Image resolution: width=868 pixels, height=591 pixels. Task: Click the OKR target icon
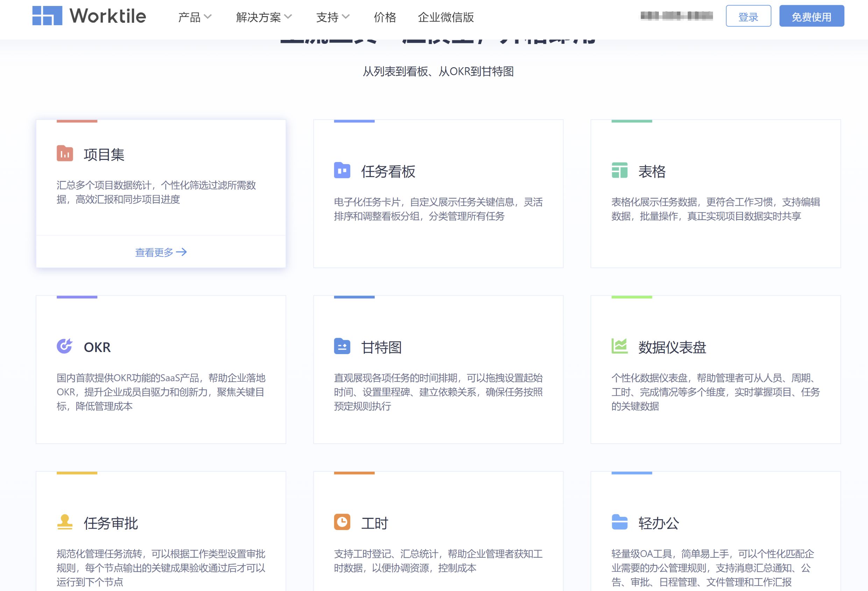[65, 346]
